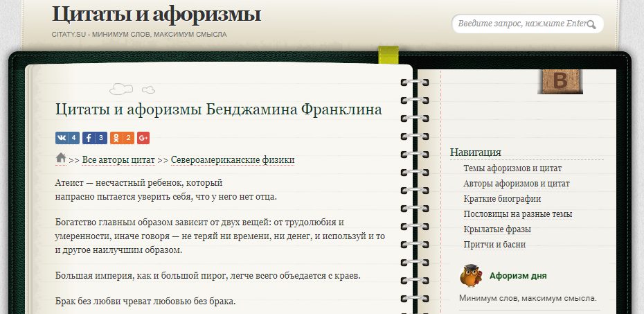Open Темы афоризмов и цитат
Image resolution: width=644 pixels, height=314 pixels.
click(x=512, y=168)
